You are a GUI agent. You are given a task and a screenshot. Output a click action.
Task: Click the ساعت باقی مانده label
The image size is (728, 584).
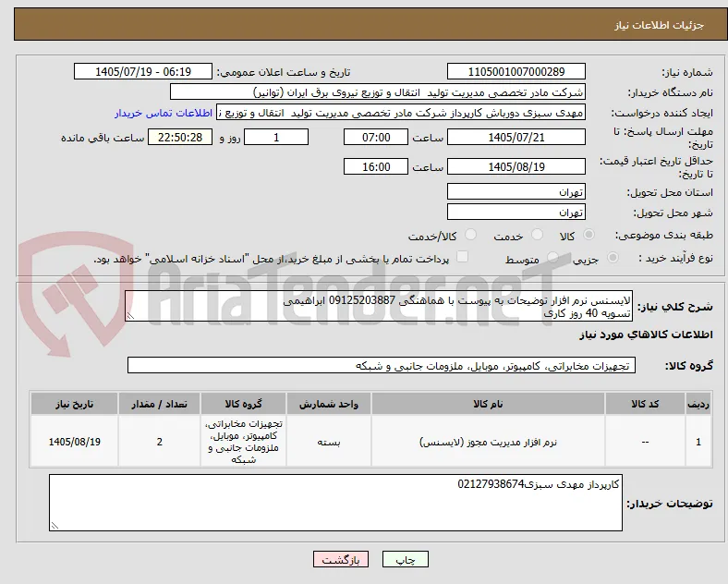click(103, 138)
